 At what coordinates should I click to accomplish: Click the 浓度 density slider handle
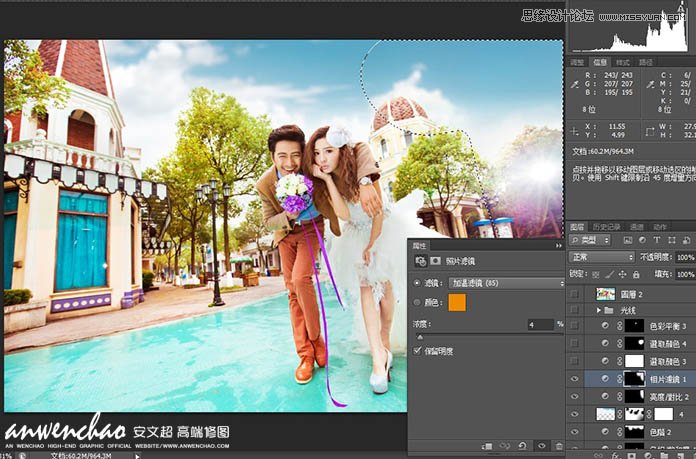[419, 338]
